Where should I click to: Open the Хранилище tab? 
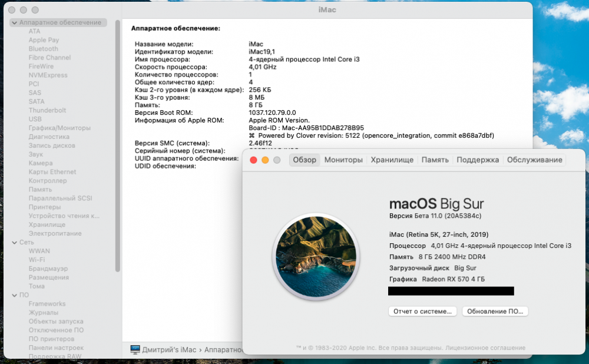click(392, 160)
